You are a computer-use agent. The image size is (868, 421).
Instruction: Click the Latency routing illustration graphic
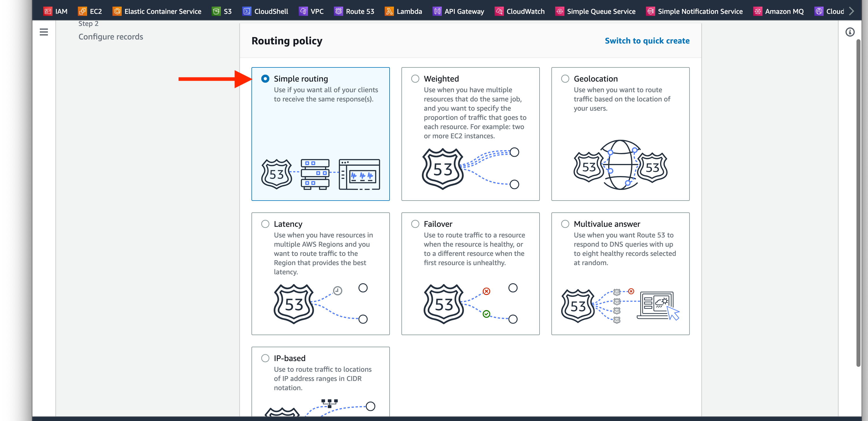tap(320, 304)
